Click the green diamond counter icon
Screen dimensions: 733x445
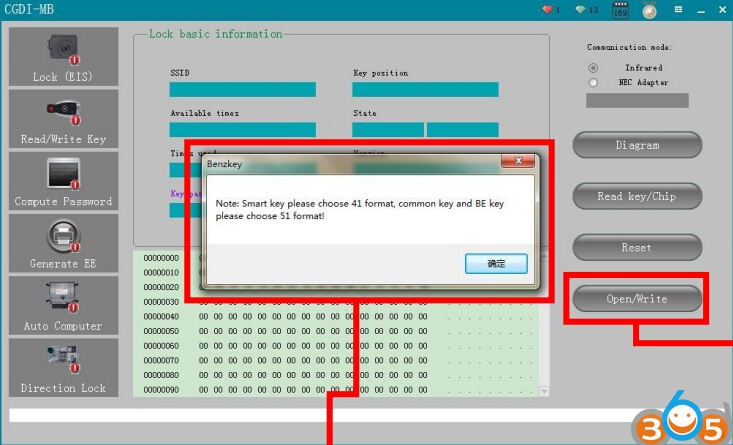(580, 9)
